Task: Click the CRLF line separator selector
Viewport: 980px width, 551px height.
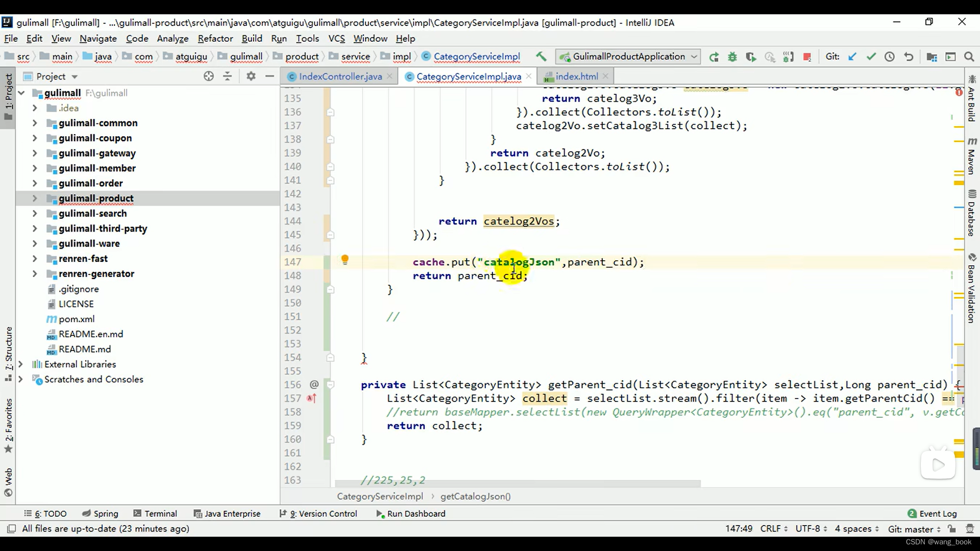Action: click(774, 529)
